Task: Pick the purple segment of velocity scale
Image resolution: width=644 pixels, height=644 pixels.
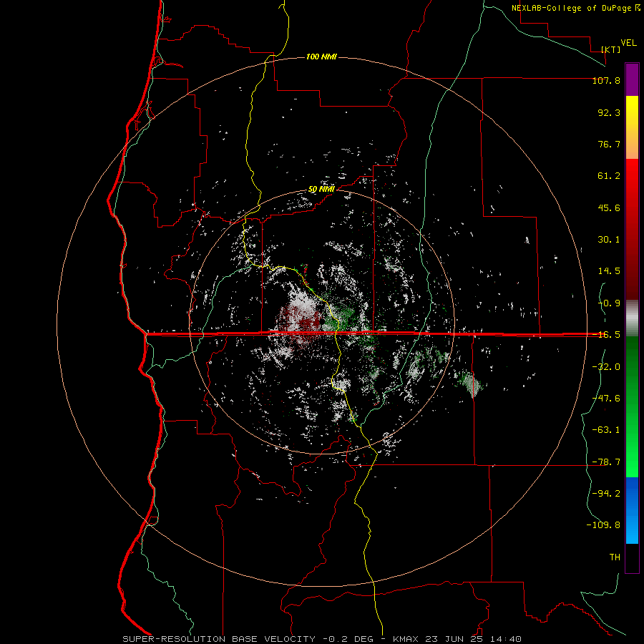Action: pos(632,79)
